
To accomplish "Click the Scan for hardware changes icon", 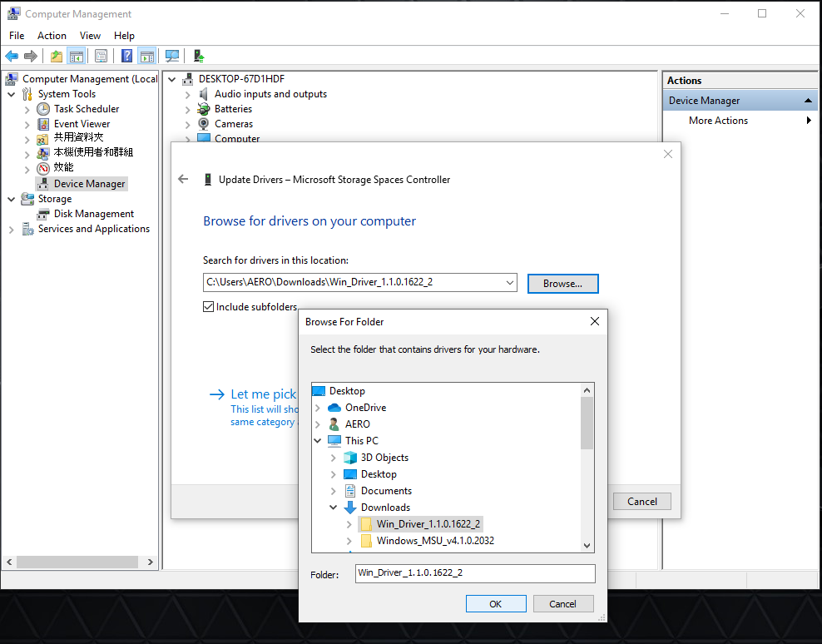I will point(172,56).
